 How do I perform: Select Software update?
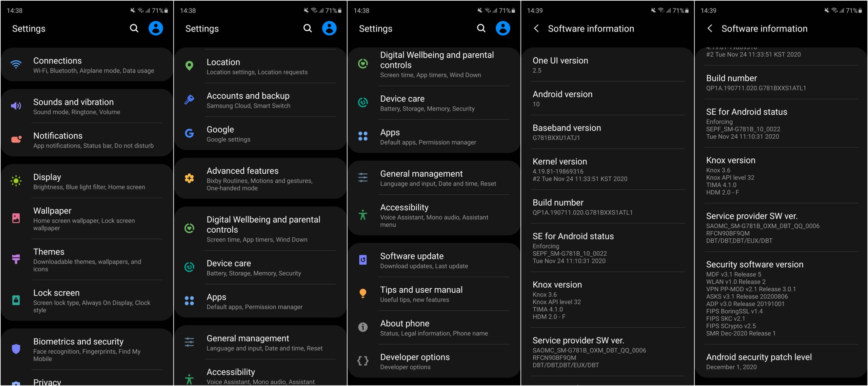(x=434, y=260)
